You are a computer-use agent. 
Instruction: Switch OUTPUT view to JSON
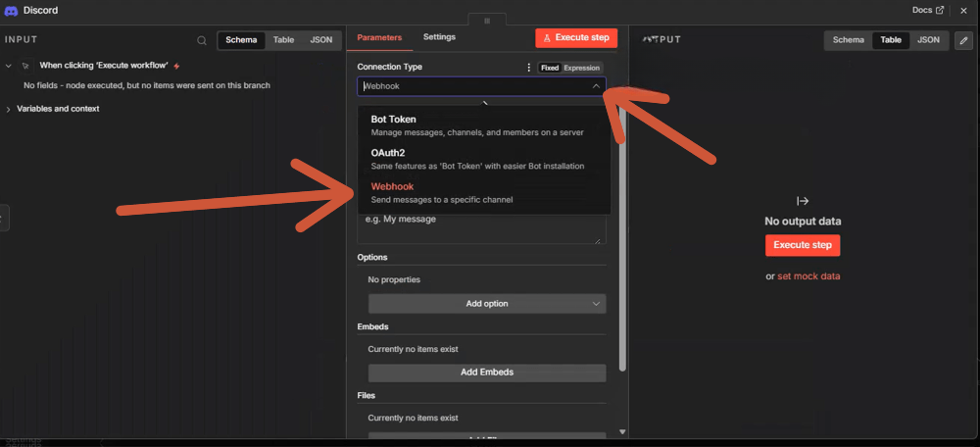pos(928,40)
